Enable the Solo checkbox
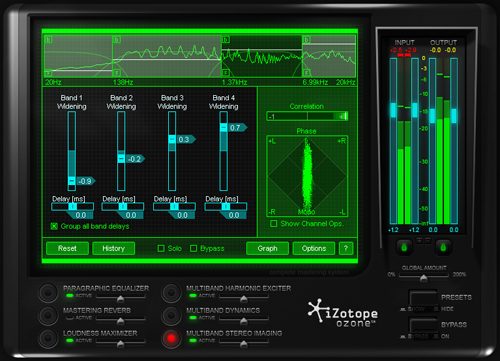The width and height of the screenshot is (500, 361). [161, 248]
